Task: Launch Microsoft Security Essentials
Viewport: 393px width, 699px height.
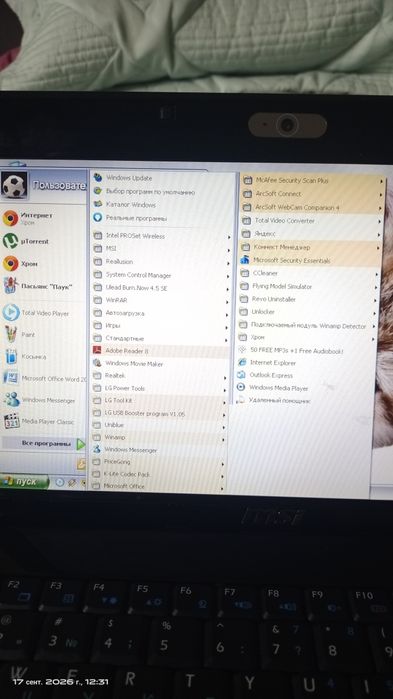Action: (310, 260)
